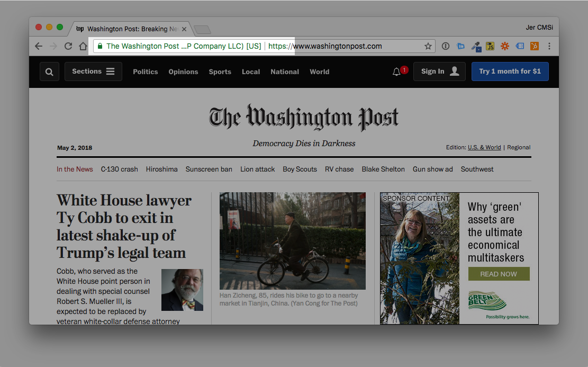Expand the Sections menu
This screenshot has width=588, height=367.
(93, 71)
